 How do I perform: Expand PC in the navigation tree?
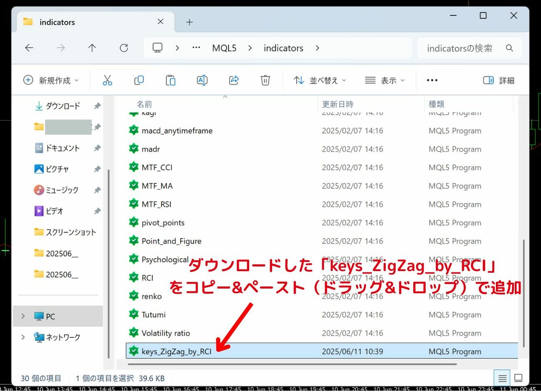[23, 316]
